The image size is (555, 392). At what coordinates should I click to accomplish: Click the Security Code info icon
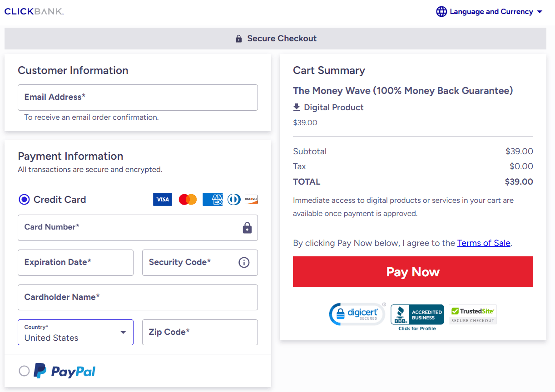coord(244,262)
